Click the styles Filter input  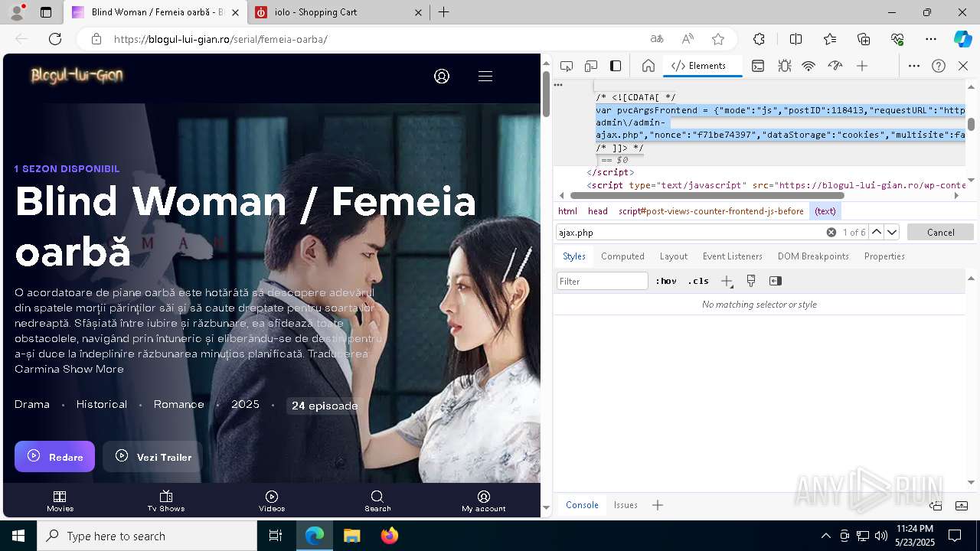pyautogui.click(x=603, y=281)
